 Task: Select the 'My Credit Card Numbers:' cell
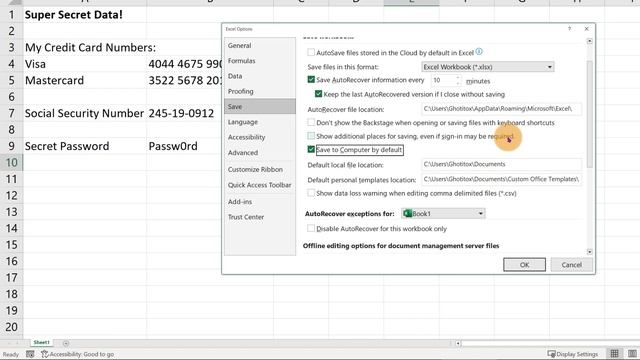coord(85,47)
